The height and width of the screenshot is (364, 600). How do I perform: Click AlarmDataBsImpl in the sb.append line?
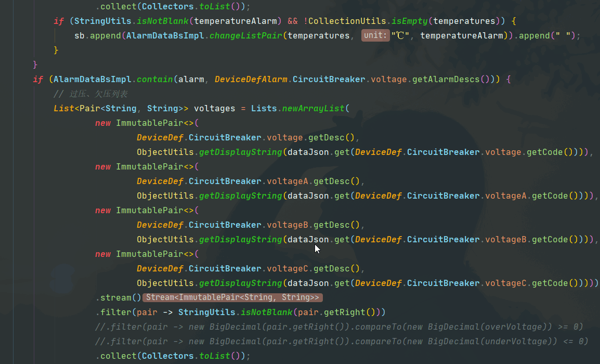click(x=165, y=35)
